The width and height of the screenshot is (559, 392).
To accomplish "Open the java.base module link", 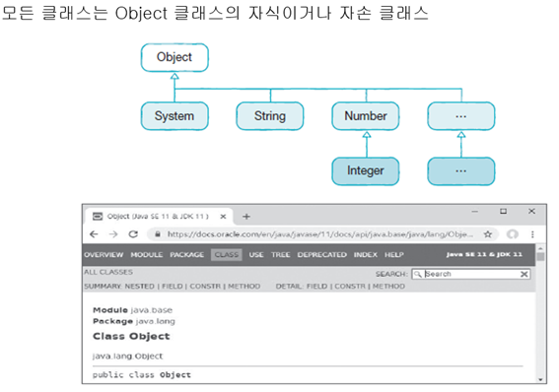I will point(152,310).
